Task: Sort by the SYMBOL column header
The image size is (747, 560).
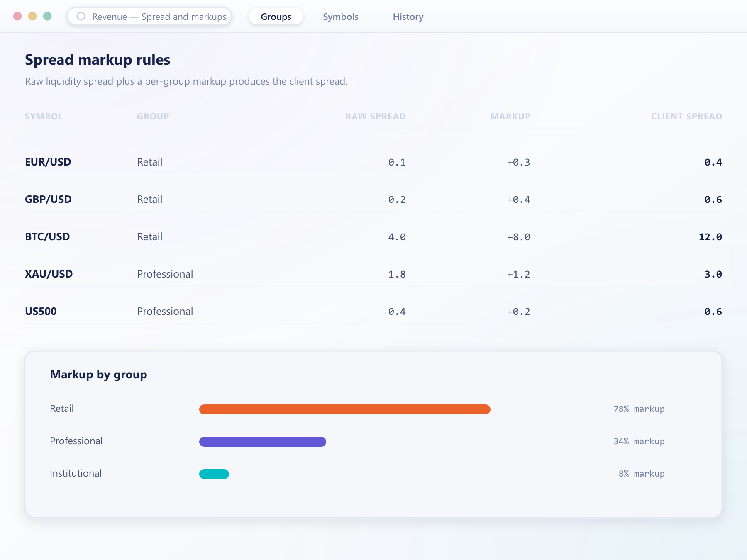Action: click(x=44, y=117)
